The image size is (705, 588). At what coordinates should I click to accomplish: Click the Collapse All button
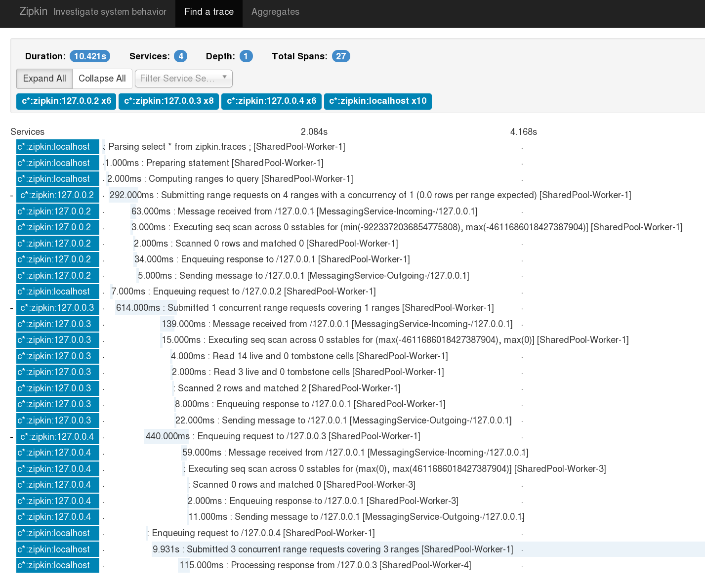click(102, 79)
